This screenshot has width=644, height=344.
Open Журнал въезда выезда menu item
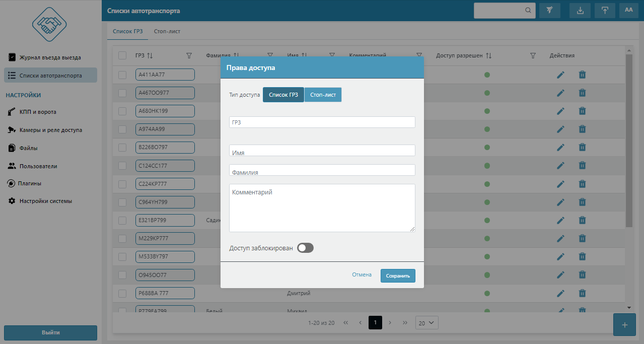point(50,57)
